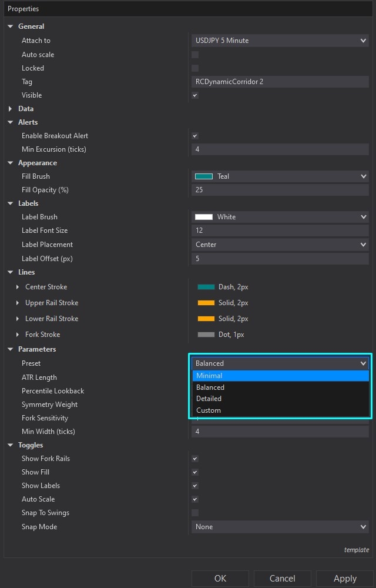Screen dimensions: 376x588
Task: Click the OK button
Action: 220,579
